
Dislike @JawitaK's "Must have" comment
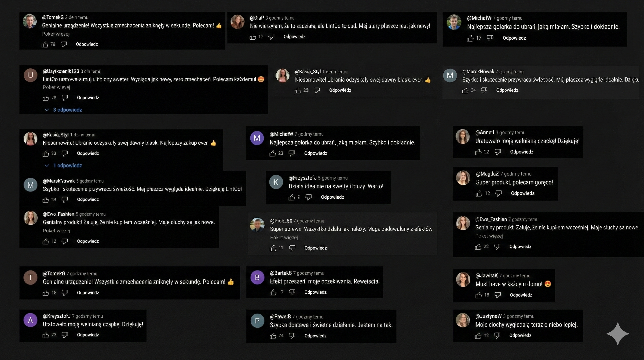[x=498, y=295]
